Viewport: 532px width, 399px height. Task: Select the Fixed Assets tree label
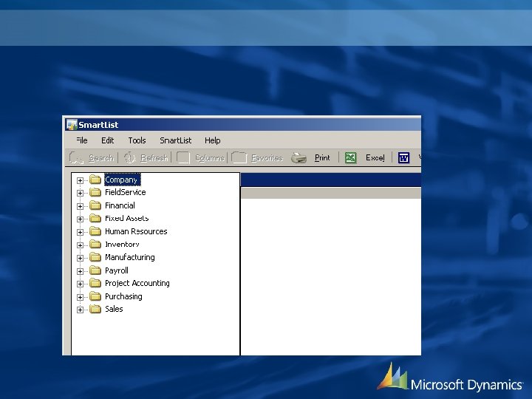point(127,218)
